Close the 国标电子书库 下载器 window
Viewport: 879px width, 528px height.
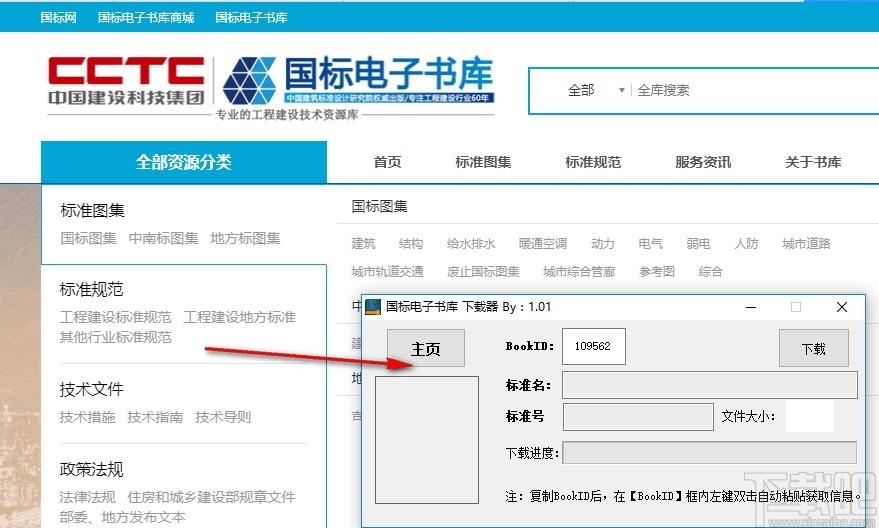click(841, 307)
